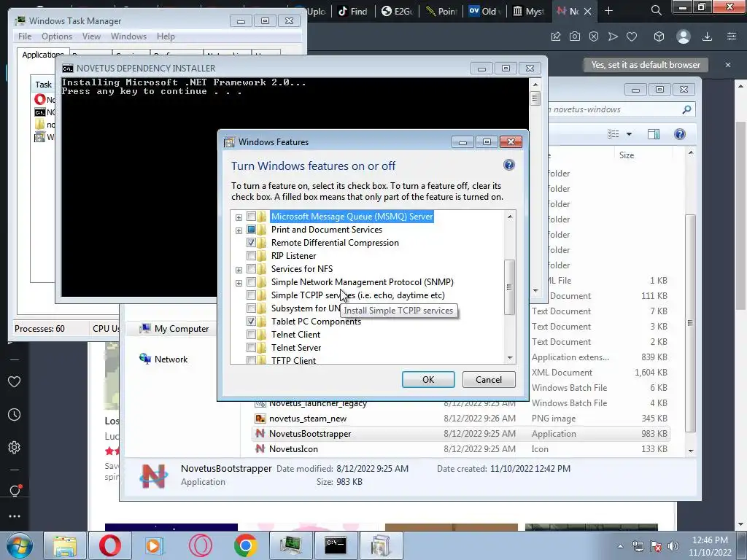Viewport: 747px width, 560px height.
Task: Expand the Services for NFS node
Action: (239, 270)
